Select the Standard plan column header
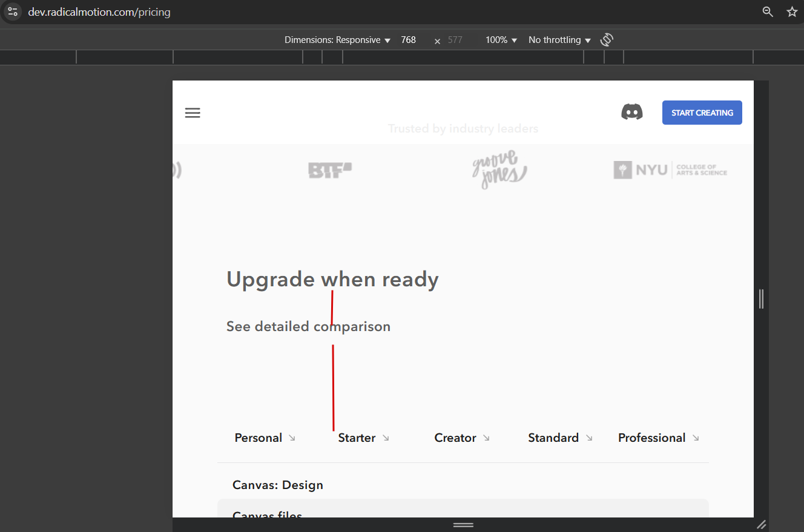The image size is (804, 532). coord(553,438)
